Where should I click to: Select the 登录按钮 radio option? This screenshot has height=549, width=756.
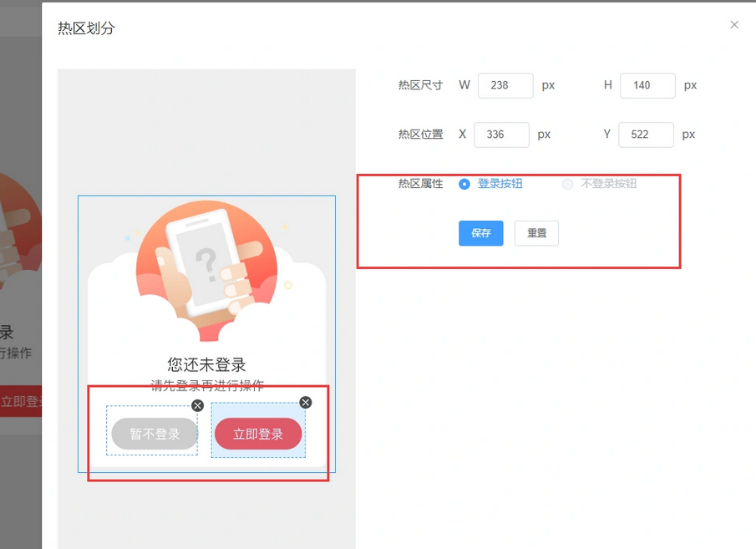[x=464, y=184]
